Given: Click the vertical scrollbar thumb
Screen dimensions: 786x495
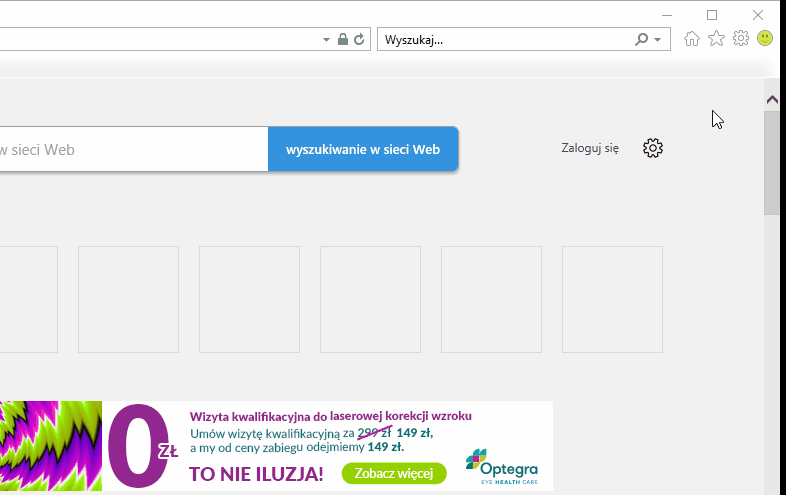Looking at the screenshot, I should coord(772,163).
